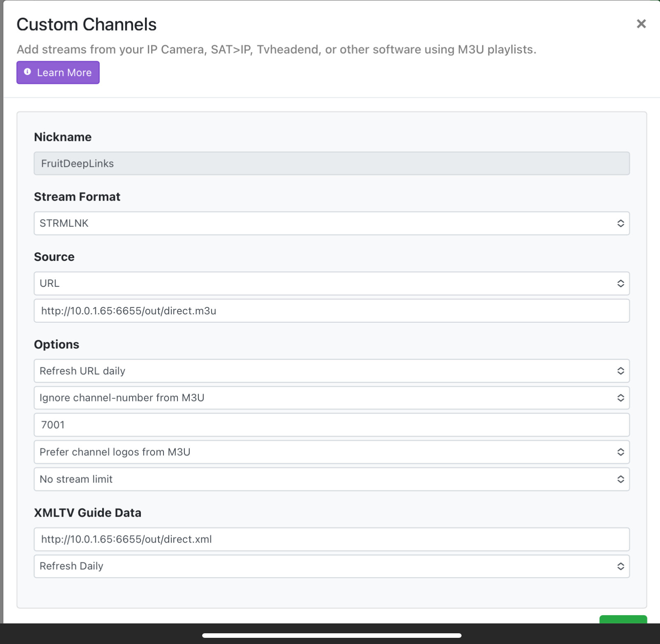
Task: Focus the direct.xml XMLTV guide URL field
Action: [x=331, y=539]
